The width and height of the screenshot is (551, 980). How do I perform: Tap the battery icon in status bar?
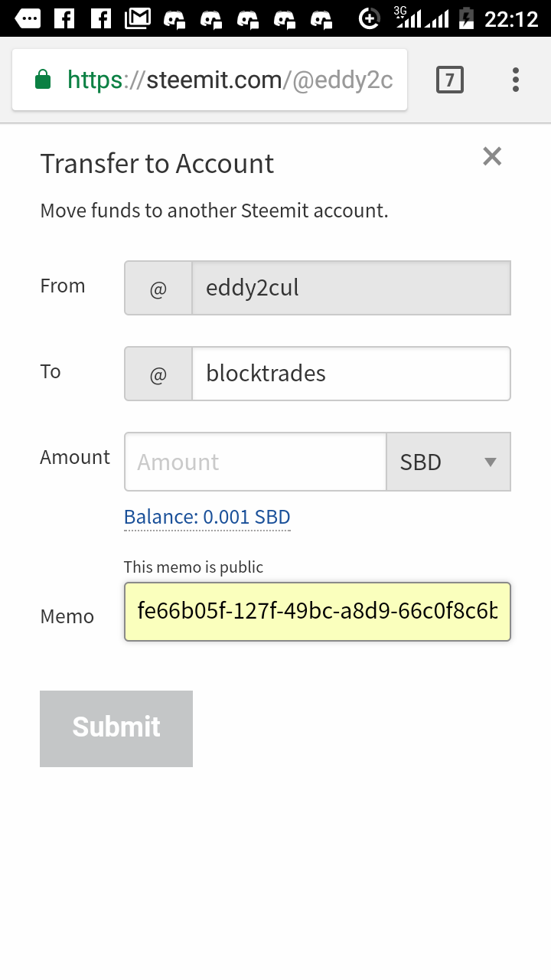coord(465,18)
